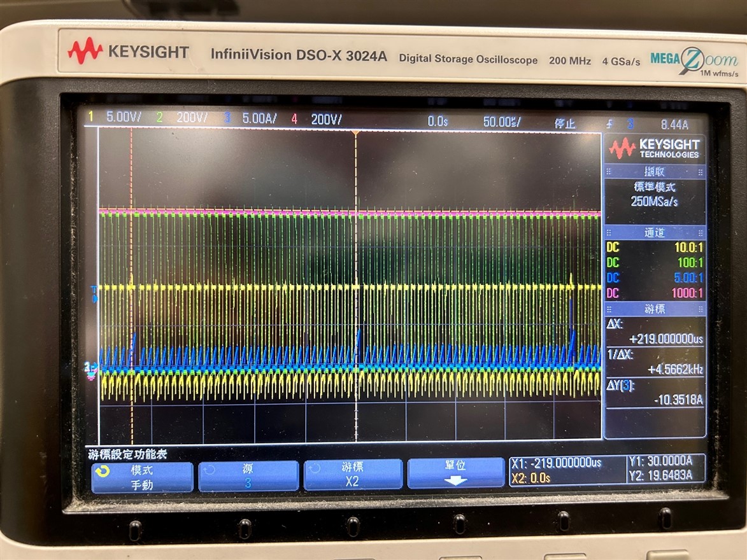
Task: Select the 模式 手動 softkey
Action: tap(142, 477)
